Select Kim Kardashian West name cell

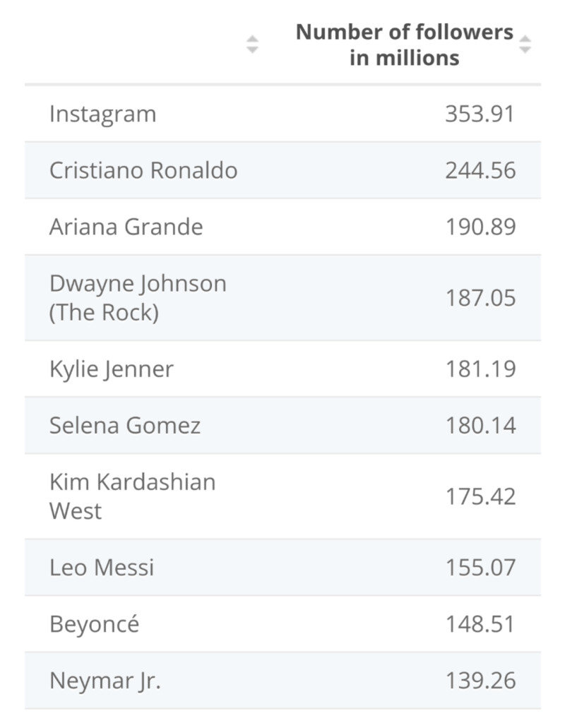[132, 496]
